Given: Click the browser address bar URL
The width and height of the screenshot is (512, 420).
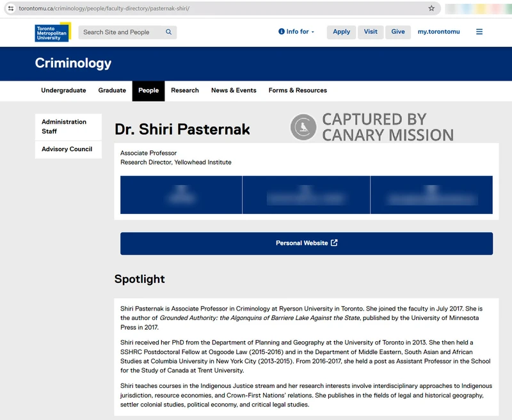Looking at the screenshot, I should [104, 8].
